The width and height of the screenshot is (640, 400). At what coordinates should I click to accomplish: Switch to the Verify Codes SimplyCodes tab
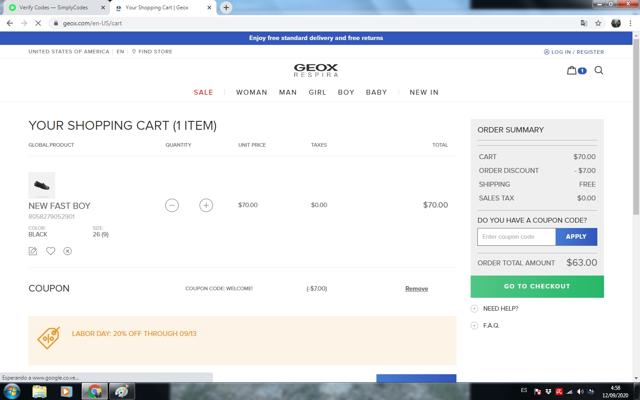(x=54, y=7)
